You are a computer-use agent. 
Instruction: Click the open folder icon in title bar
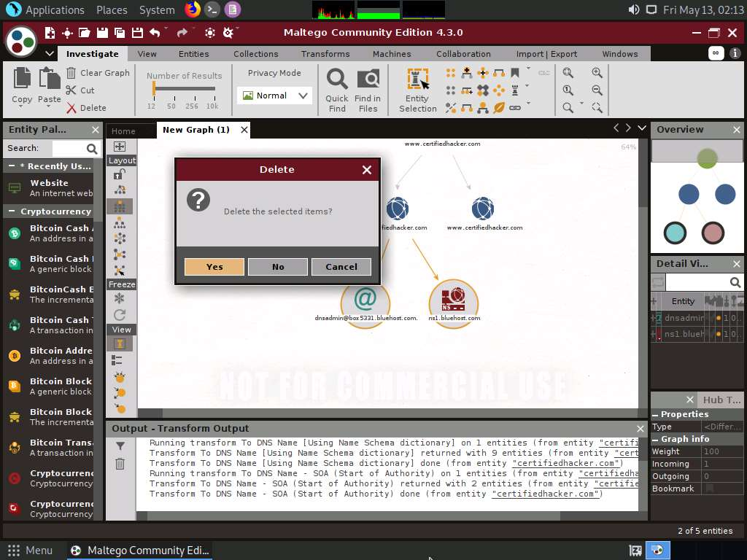pos(85,32)
